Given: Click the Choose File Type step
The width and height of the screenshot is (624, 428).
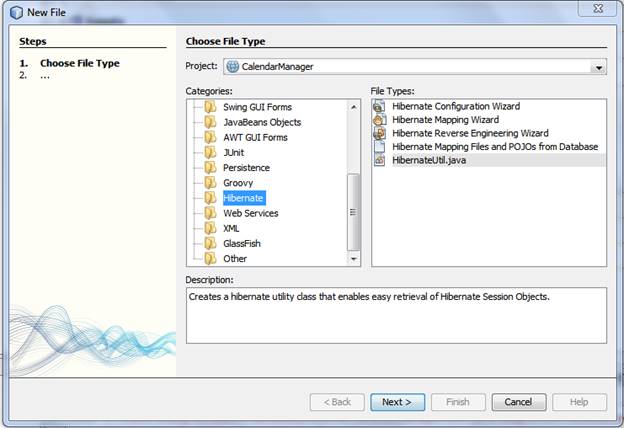Looking at the screenshot, I should pyautogui.click(x=80, y=63).
